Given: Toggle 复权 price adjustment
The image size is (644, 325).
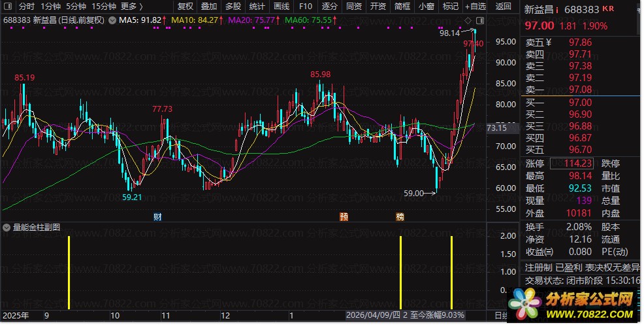Looking at the screenshot, I should coord(185,7).
